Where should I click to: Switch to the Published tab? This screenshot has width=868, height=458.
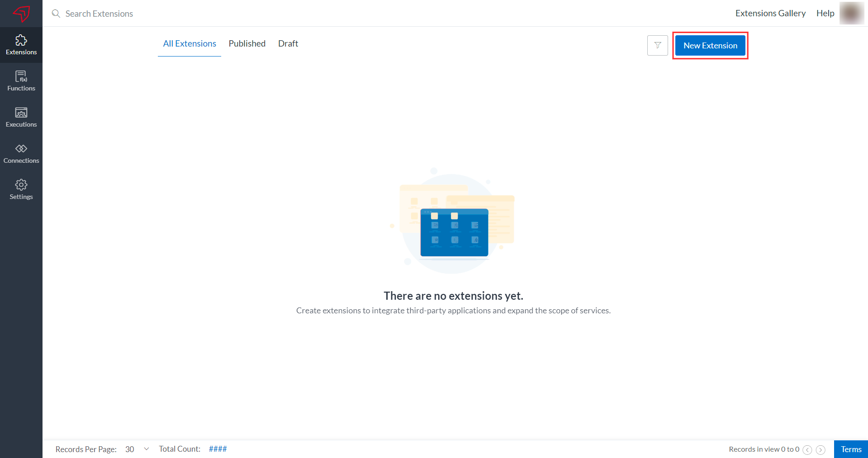click(247, 43)
